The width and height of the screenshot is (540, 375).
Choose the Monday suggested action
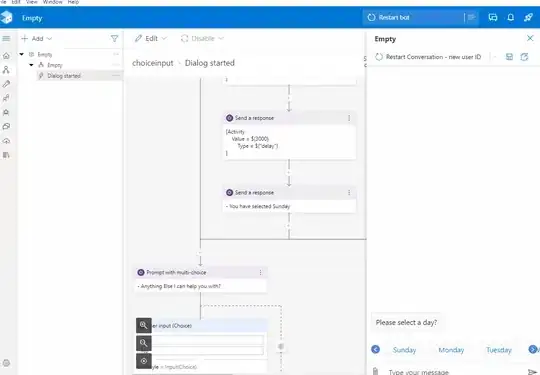[451, 350]
